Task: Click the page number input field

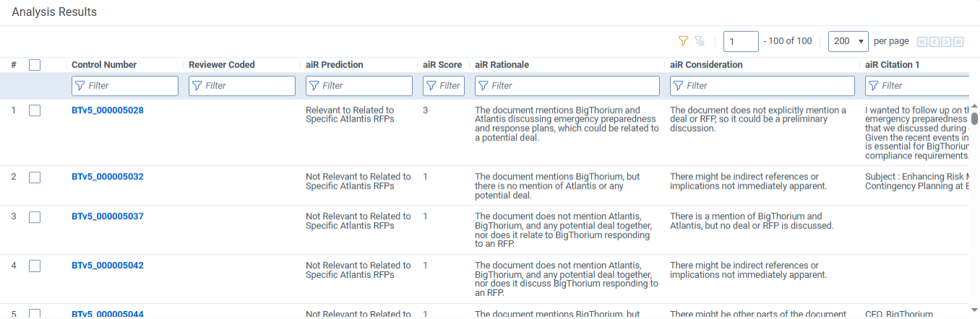Action: pos(741,41)
